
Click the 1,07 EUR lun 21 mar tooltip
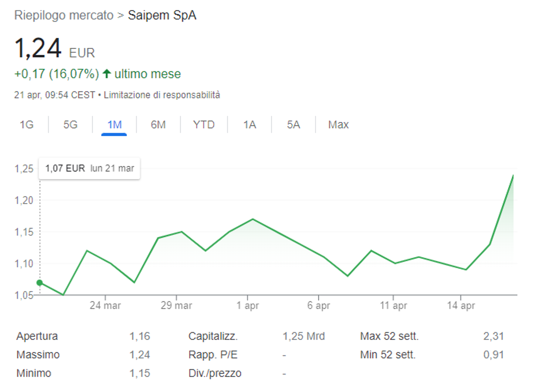pos(89,168)
